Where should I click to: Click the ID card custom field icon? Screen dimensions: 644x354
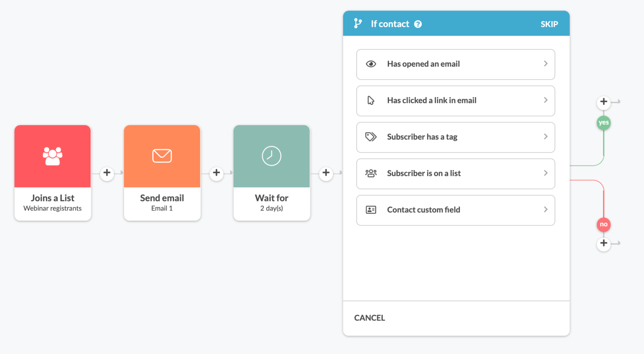[x=371, y=210]
